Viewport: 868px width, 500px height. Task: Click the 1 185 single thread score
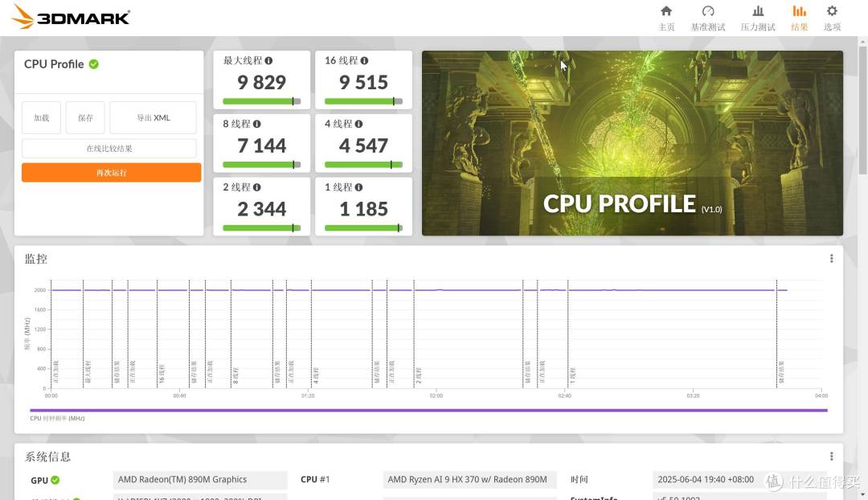tap(364, 209)
